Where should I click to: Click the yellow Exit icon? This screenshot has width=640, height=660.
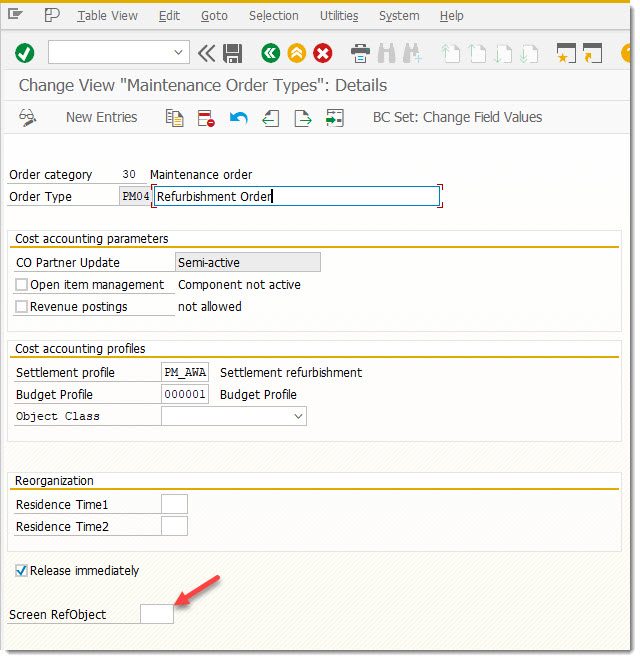tap(296, 53)
